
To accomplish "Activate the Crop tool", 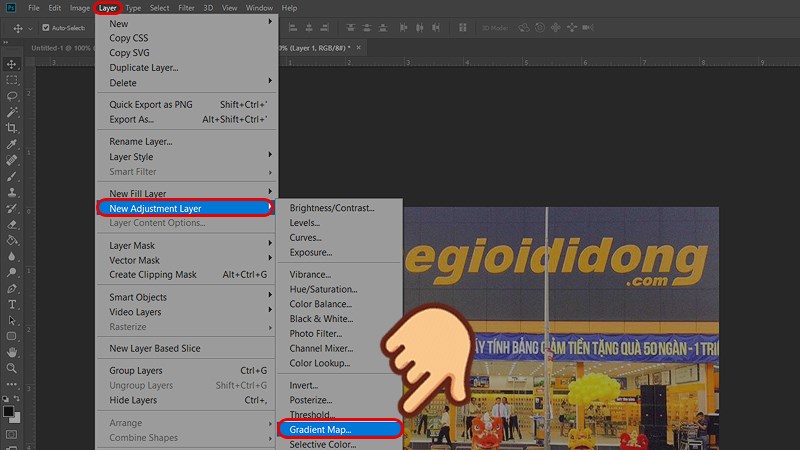I will pos(12,128).
